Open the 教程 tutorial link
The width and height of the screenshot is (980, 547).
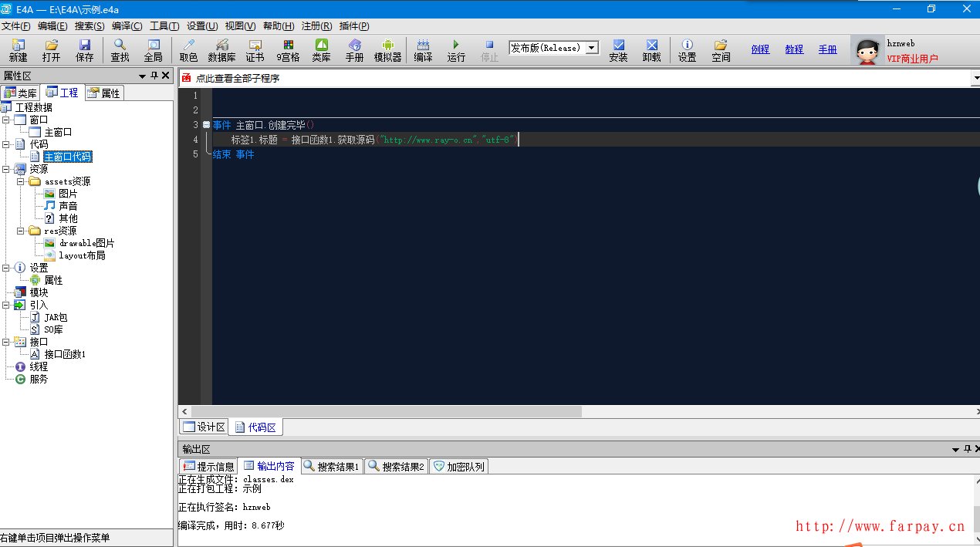point(794,49)
